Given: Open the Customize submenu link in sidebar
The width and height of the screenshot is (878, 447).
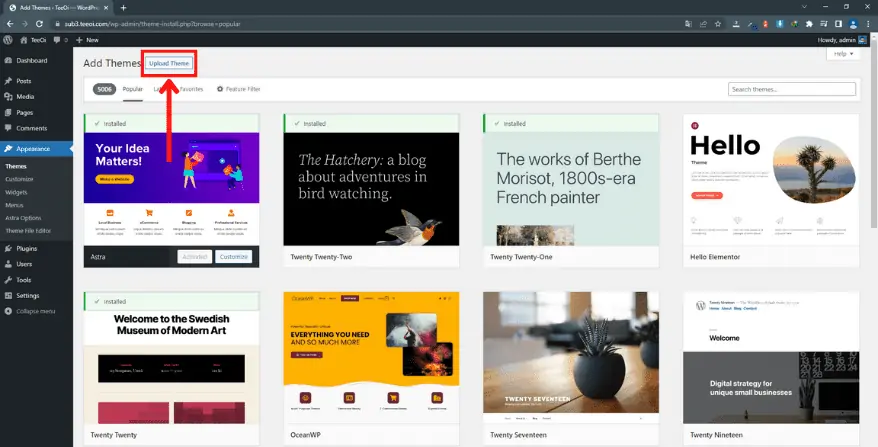Looking at the screenshot, I should click(19, 179).
